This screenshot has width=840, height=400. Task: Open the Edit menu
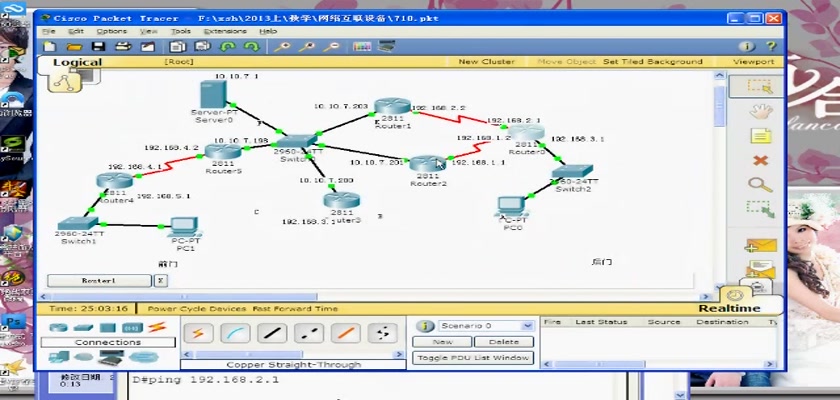click(76, 32)
